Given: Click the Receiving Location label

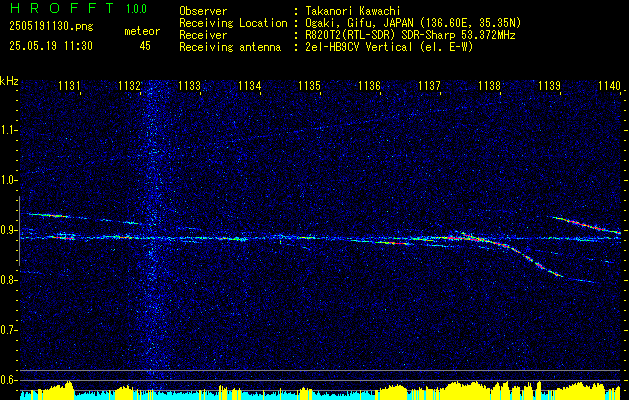Looking at the screenshot, I should [x=233, y=23].
